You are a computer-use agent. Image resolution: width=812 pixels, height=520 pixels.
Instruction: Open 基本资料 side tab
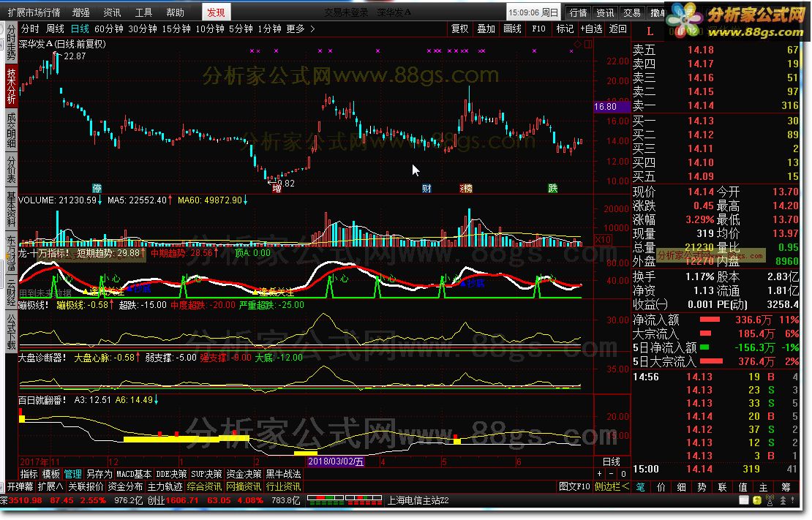(x=11, y=210)
